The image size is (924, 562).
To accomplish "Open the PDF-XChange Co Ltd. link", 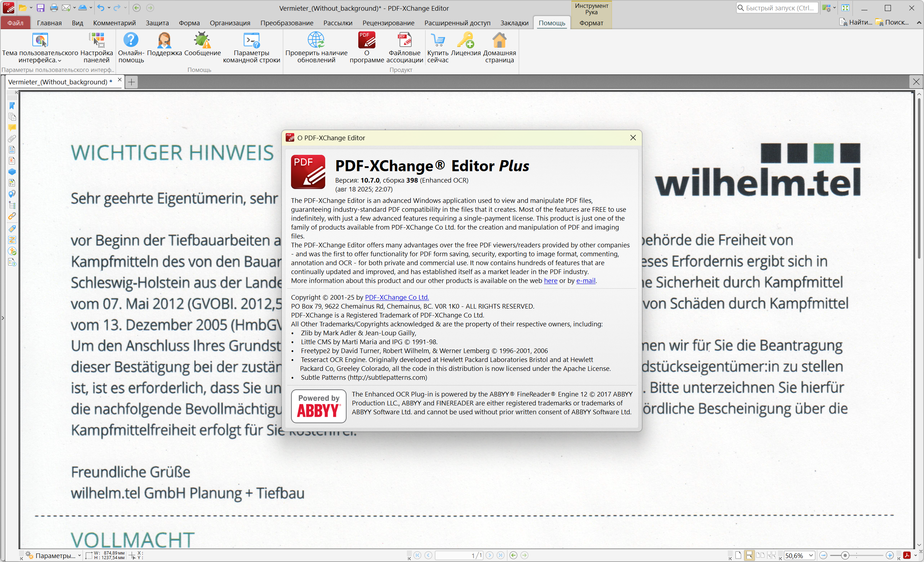I will tap(397, 297).
